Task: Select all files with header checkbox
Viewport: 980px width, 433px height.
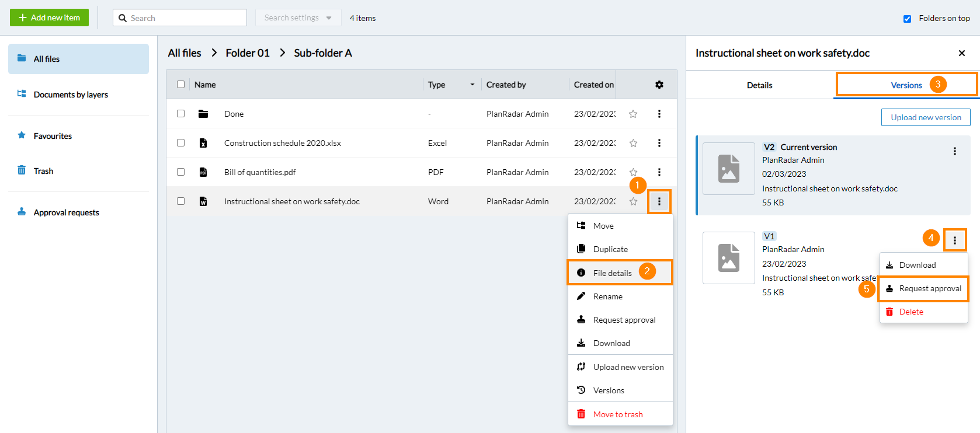Action: pyautogui.click(x=181, y=85)
